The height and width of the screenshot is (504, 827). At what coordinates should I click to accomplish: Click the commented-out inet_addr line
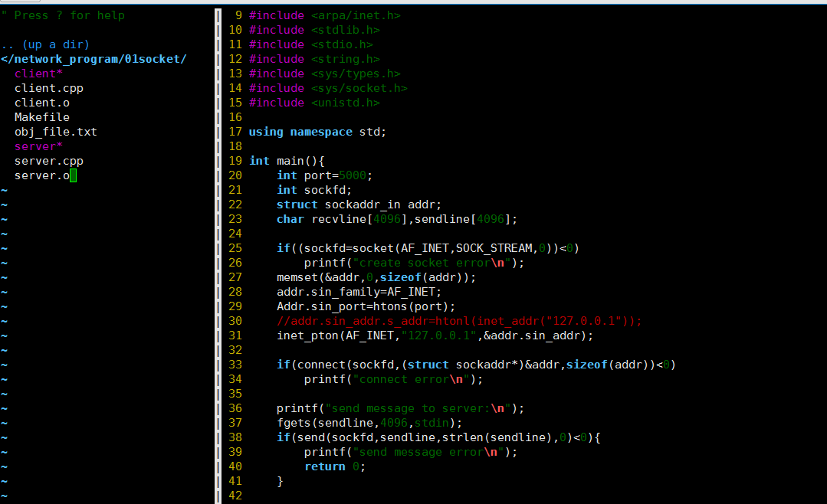click(x=459, y=321)
